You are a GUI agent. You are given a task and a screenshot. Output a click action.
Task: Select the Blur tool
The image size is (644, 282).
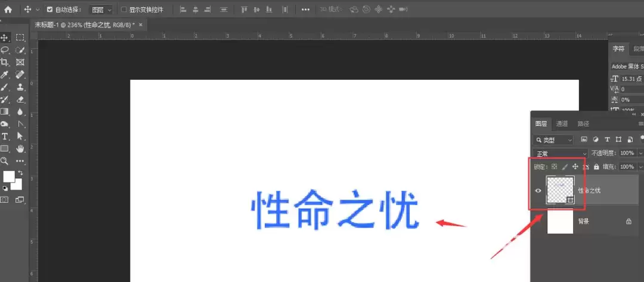(20, 111)
